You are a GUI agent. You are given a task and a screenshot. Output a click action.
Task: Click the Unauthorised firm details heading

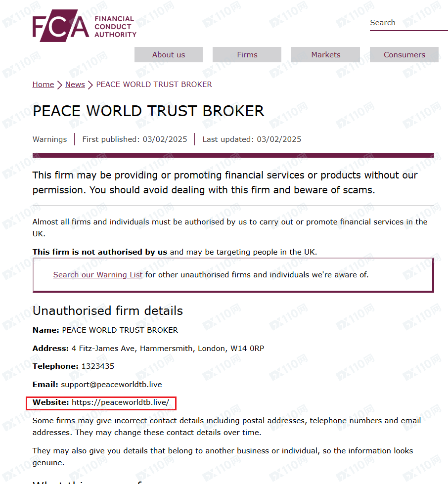tap(108, 311)
